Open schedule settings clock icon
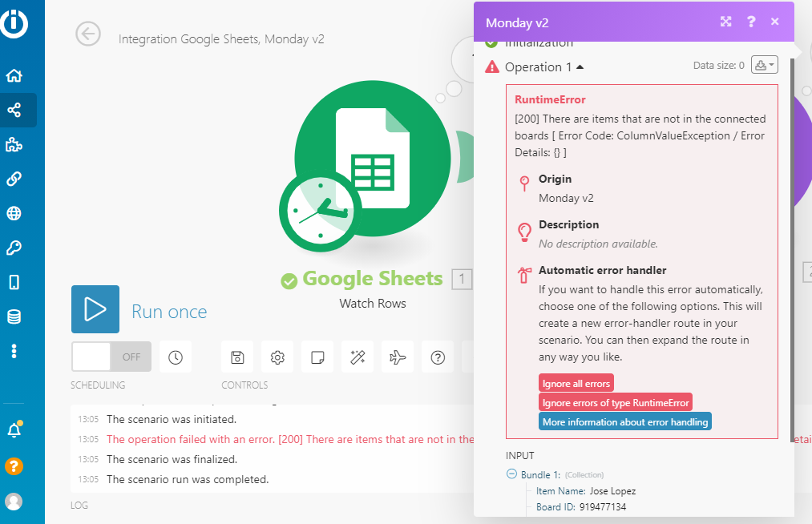 coord(176,357)
